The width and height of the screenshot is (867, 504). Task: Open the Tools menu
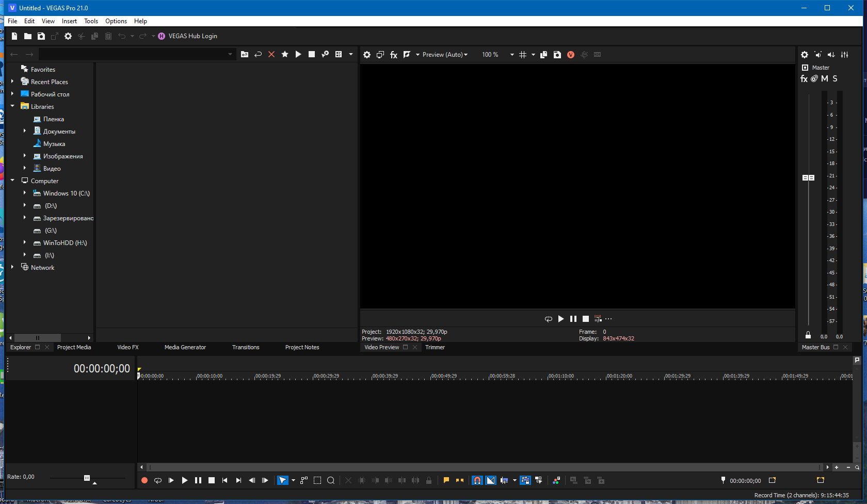[x=91, y=21]
